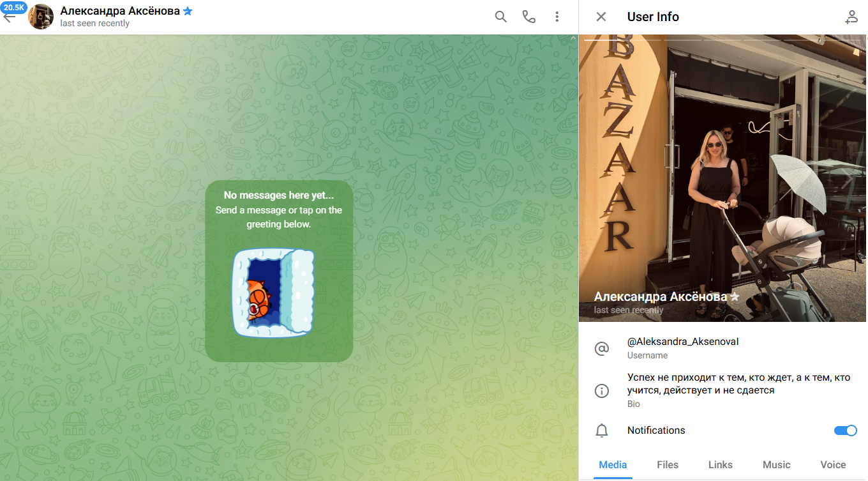This screenshot has height=481, width=868.
Task: Open the three-dot more options menu
Action: click(557, 17)
